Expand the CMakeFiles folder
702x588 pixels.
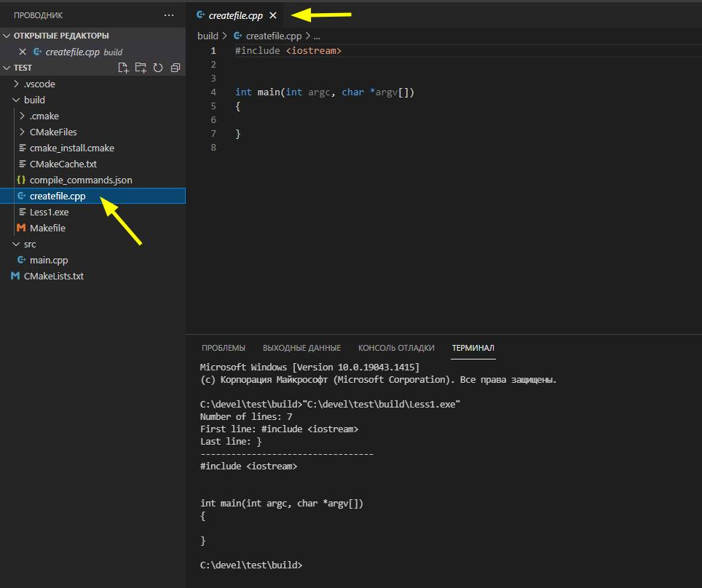pos(52,132)
